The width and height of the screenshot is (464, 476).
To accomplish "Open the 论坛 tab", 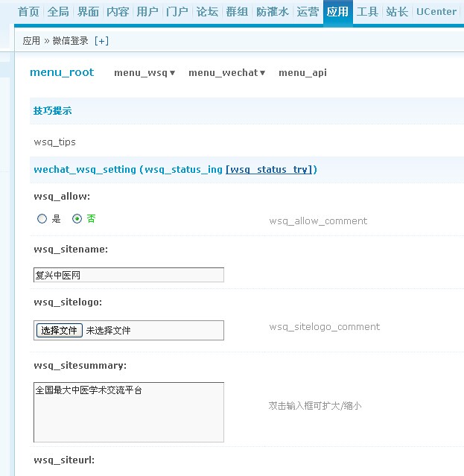I will (207, 12).
